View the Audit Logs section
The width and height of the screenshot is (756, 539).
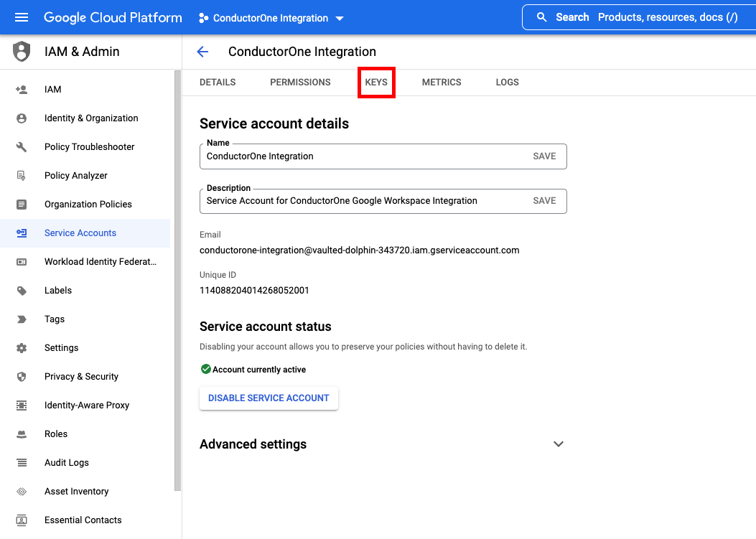pyautogui.click(x=65, y=462)
